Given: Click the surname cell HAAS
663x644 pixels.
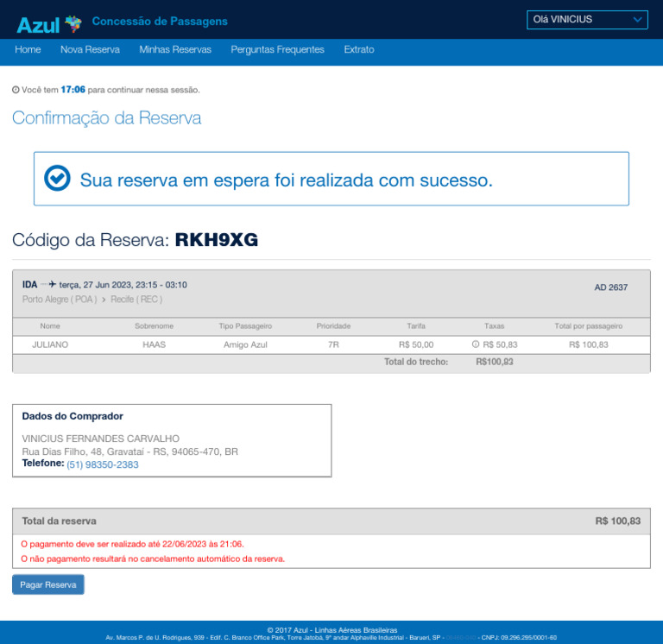Looking at the screenshot, I should (155, 344).
